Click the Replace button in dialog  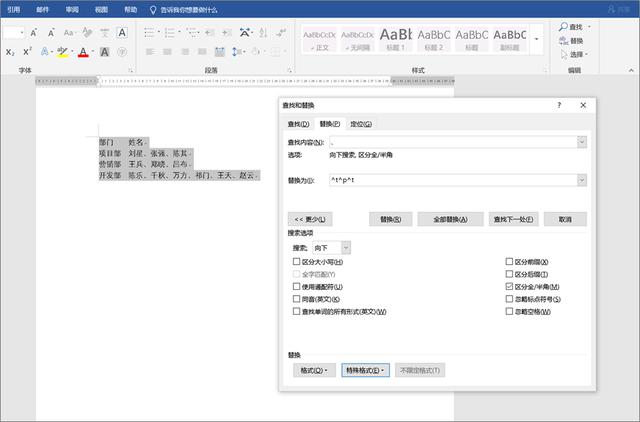(x=391, y=219)
